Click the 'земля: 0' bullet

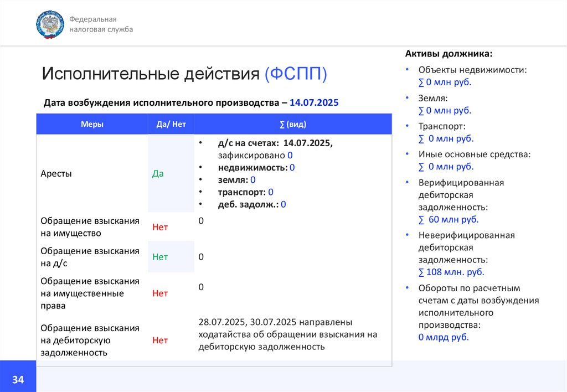pos(236,180)
